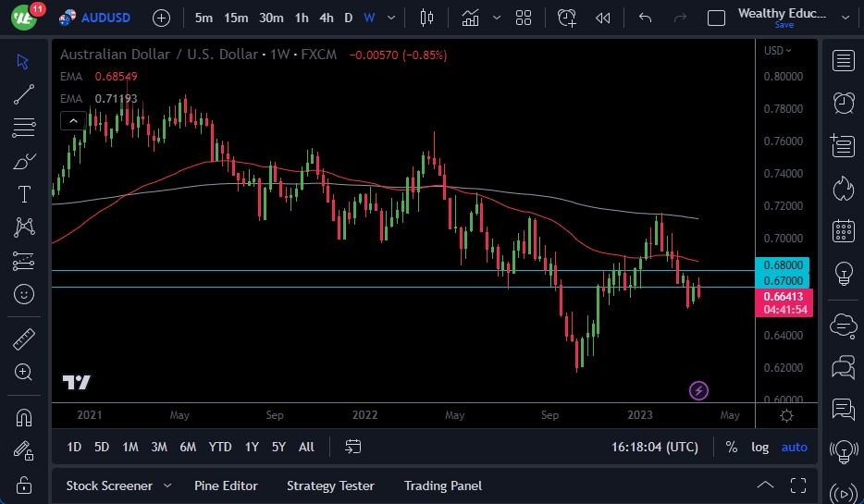The height and width of the screenshot is (504, 864).
Task: Open the replay rewind button
Action: coord(603,18)
